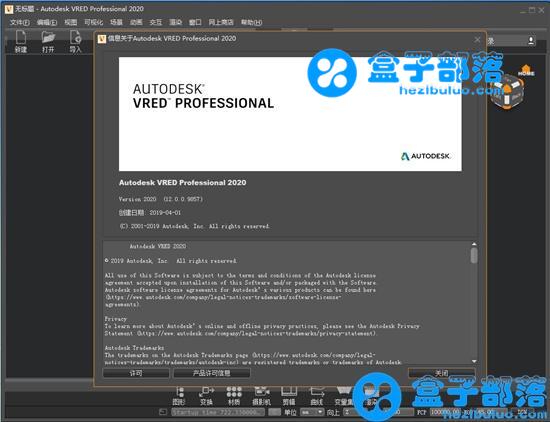Open the 可视化 menu
The height and width of the screenshot is (422, 550).
point(94,22)
